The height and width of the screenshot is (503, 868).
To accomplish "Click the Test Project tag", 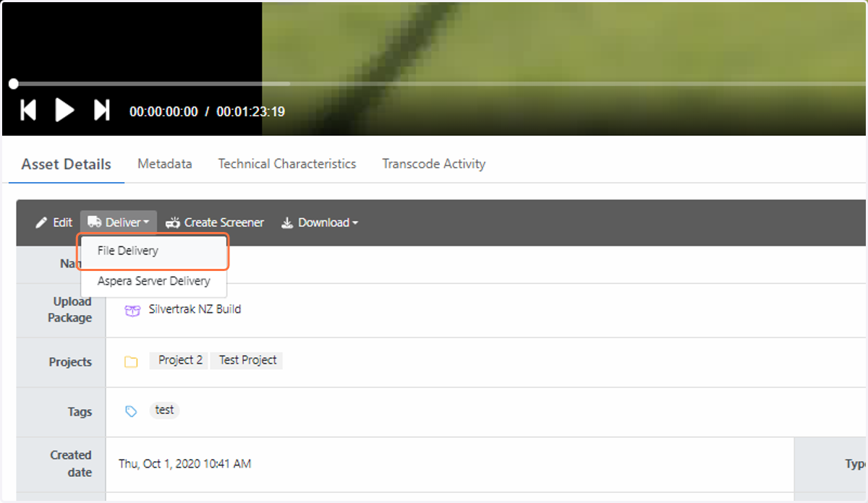I will (247, 360).
